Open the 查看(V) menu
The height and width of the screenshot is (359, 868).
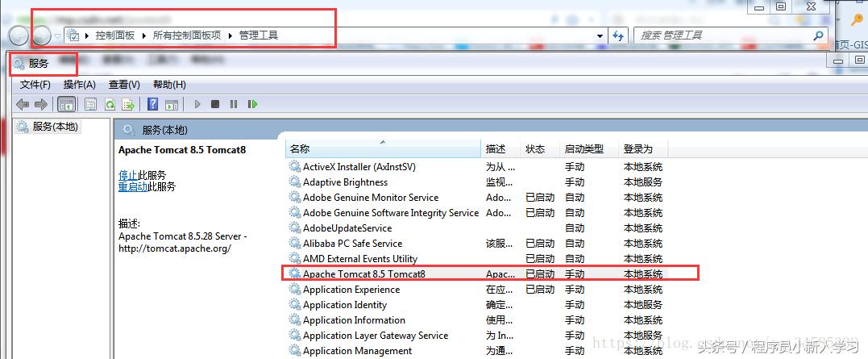(124, 85)
